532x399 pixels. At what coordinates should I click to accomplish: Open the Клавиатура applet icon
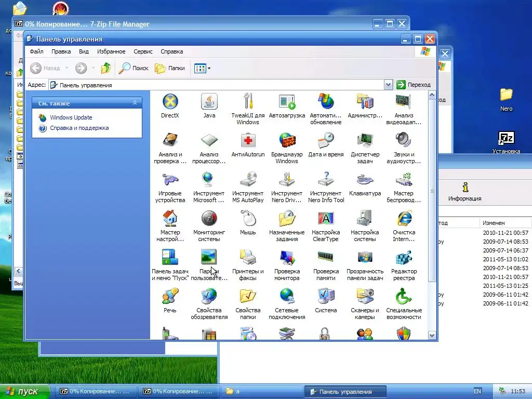click(365, 179)
